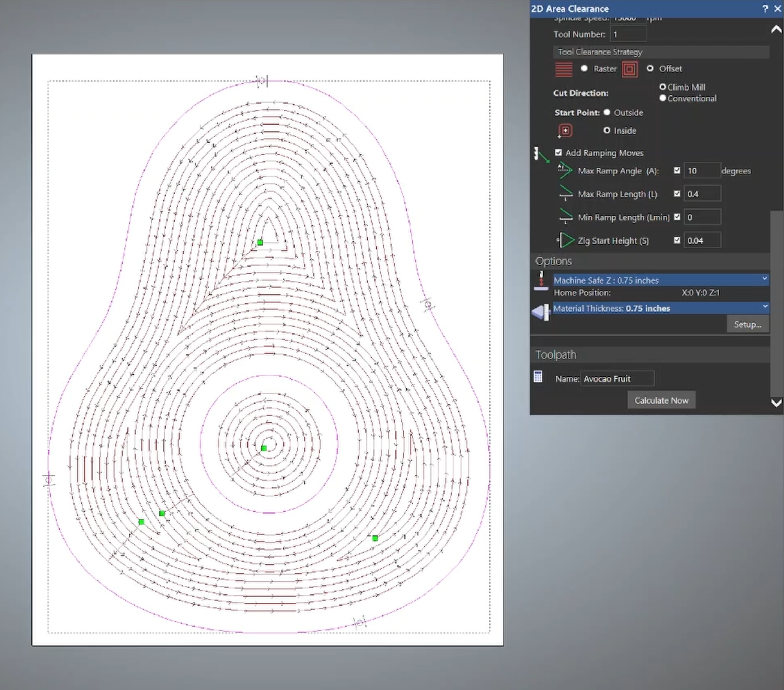Click the Offset strategy icon
The image size is (784, 690).
(x=630, y=69)
